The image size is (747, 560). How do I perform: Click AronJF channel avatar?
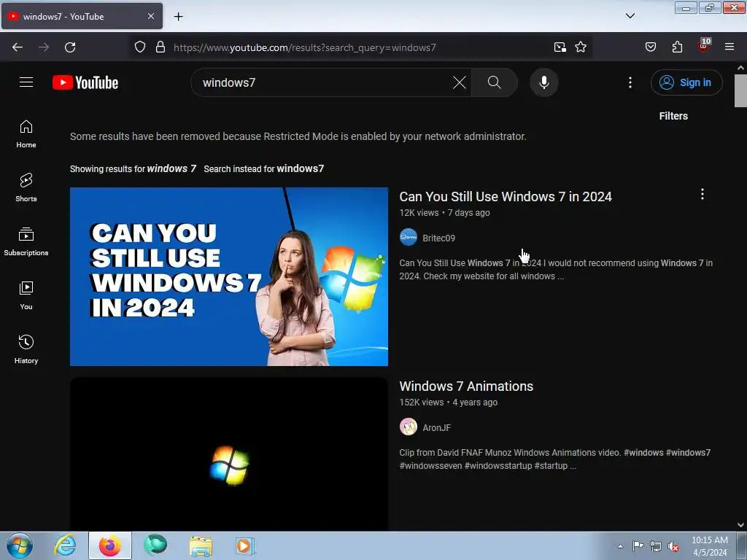(409, 427)
